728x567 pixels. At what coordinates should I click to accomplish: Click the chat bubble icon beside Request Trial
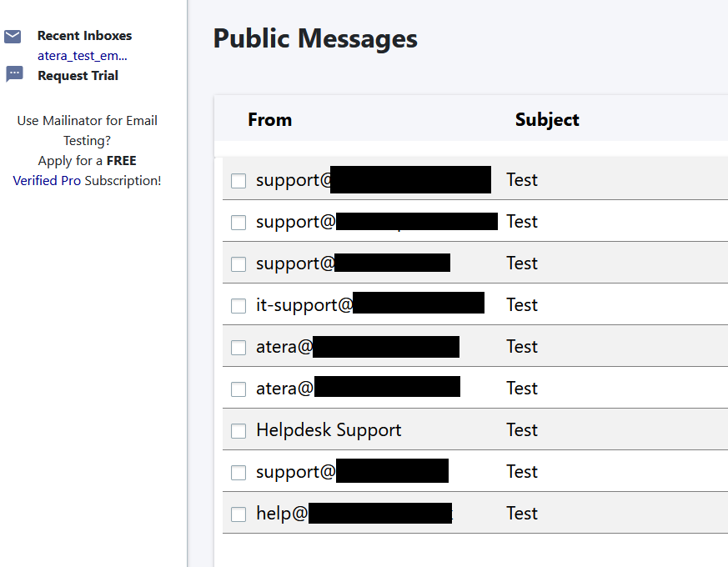(14, 74)
